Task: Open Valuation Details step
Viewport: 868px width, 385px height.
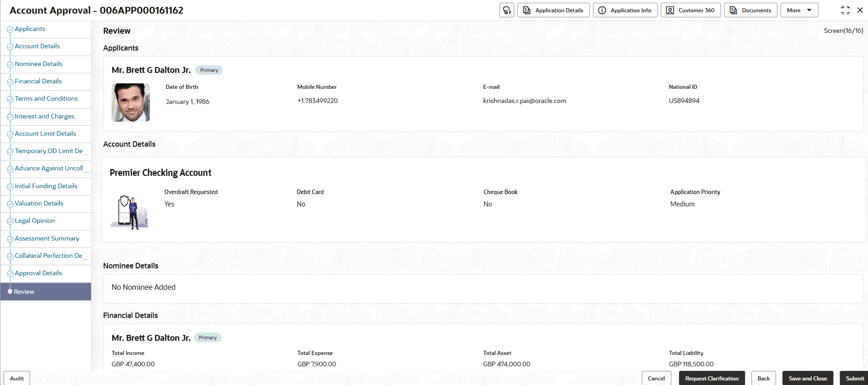Action: tap(39, 203)
